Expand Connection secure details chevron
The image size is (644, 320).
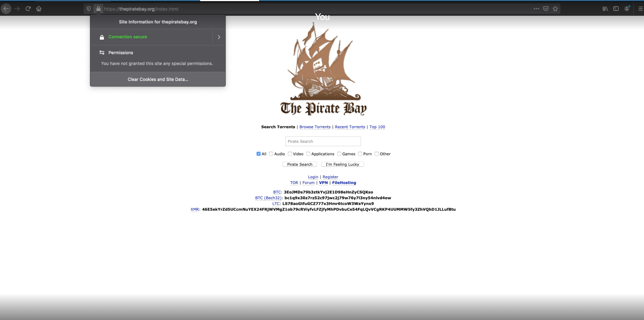point(219,37)
